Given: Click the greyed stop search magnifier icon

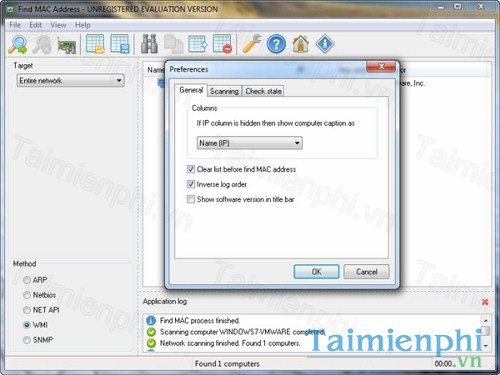Looking at the screenshot, I should coord(42,44).
